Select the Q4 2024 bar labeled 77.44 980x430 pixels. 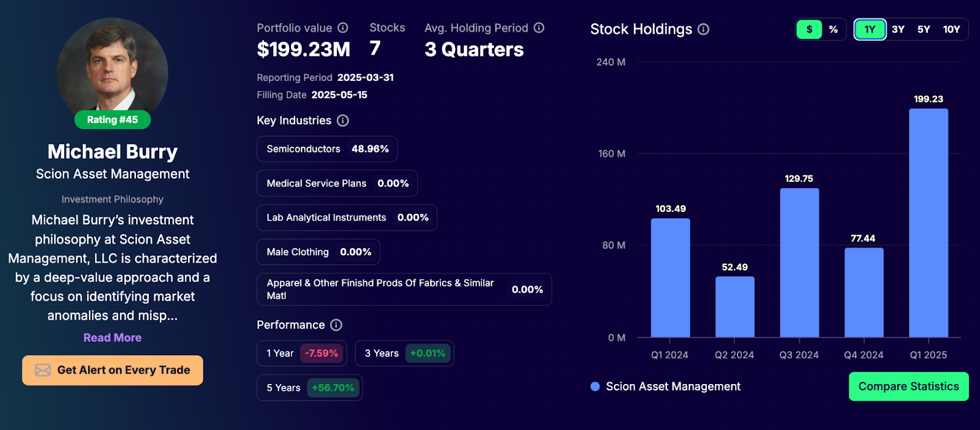(x=864, y=293)
